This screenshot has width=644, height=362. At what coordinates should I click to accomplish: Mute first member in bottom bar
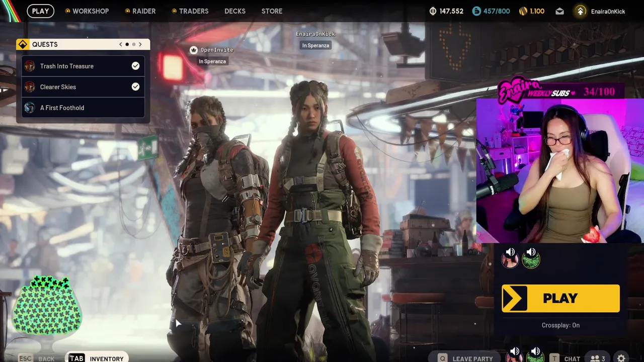(514, 351)
